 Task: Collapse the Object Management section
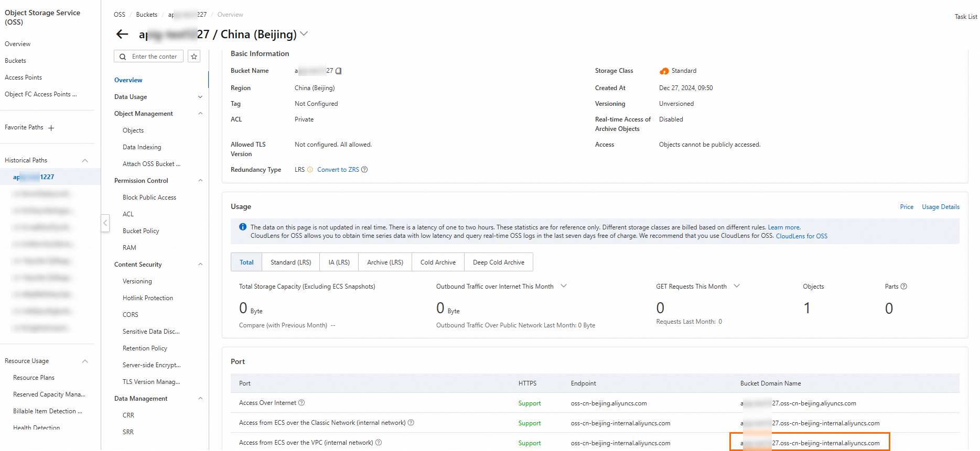[200, 114]
